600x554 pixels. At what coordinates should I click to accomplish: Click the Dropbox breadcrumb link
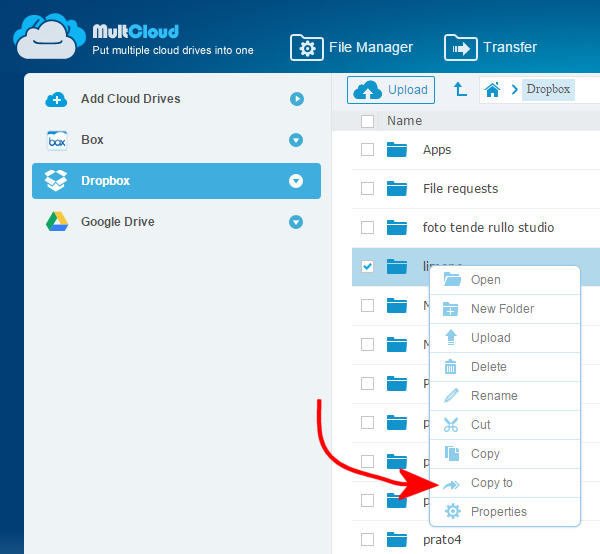coord(548,90)
